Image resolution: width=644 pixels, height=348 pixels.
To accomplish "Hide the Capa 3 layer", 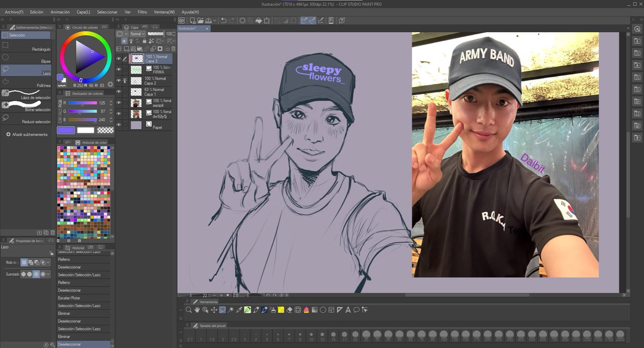I will [119, 59].
